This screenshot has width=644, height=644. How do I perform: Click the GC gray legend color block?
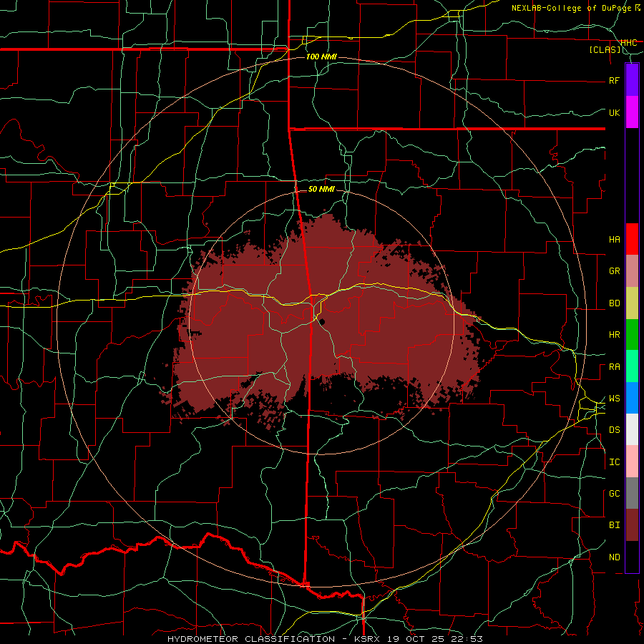[x=632, y=493]
